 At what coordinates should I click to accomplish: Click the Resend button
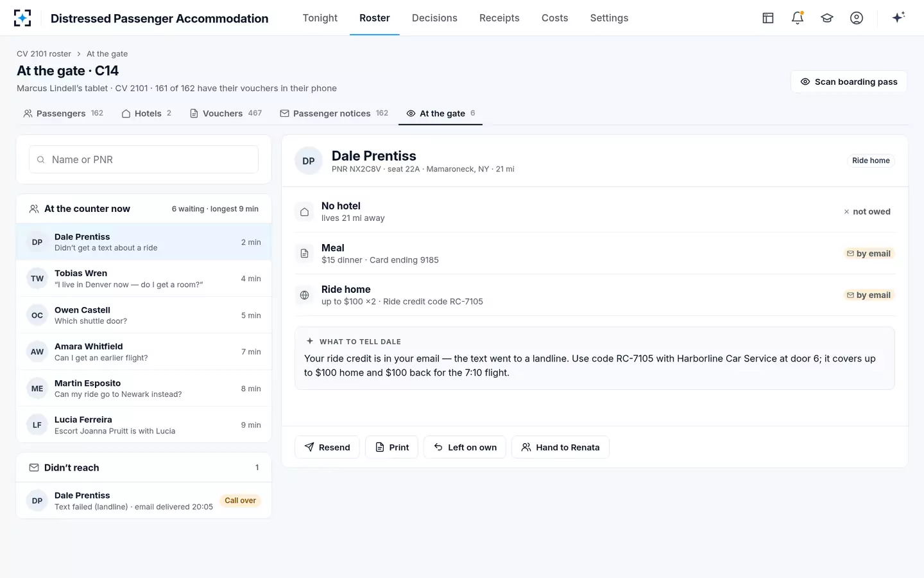[327, 447]
